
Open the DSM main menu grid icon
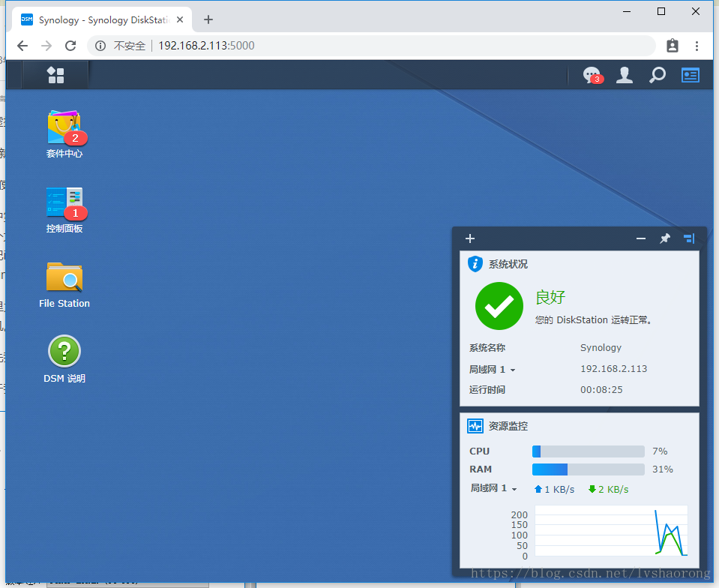(x=55, y=75)
